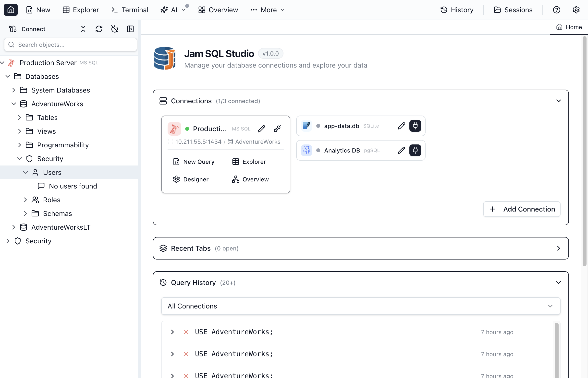Edit the app-data.db connection settings
This screenshot has width=588, height=378.
[401, 126]
